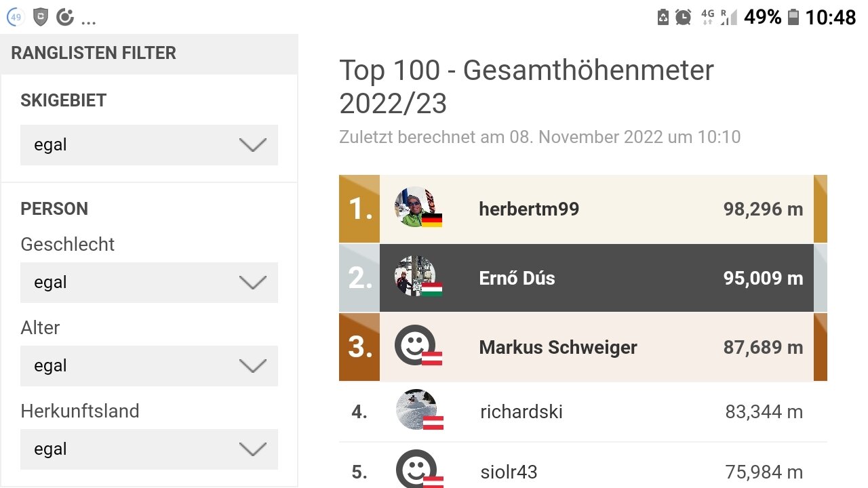The image size is (868, 488).
Task: Tap the bronze rank 3 badge
Action: (x=359, y=347)
